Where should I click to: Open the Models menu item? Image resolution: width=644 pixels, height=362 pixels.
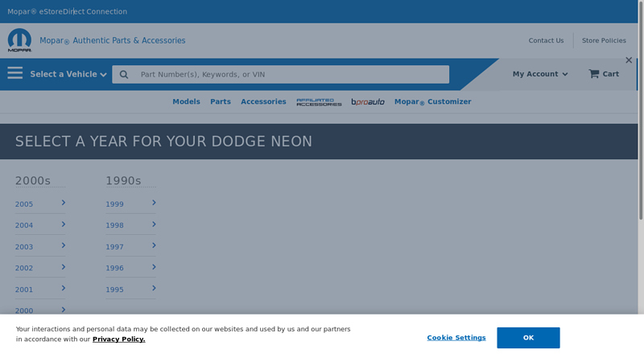point(186,101)
